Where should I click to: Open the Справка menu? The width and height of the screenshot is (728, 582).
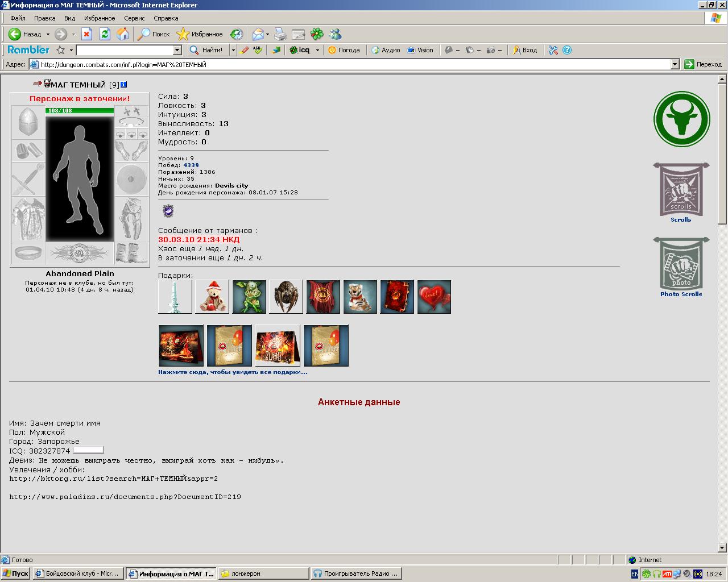click(166, 18)
